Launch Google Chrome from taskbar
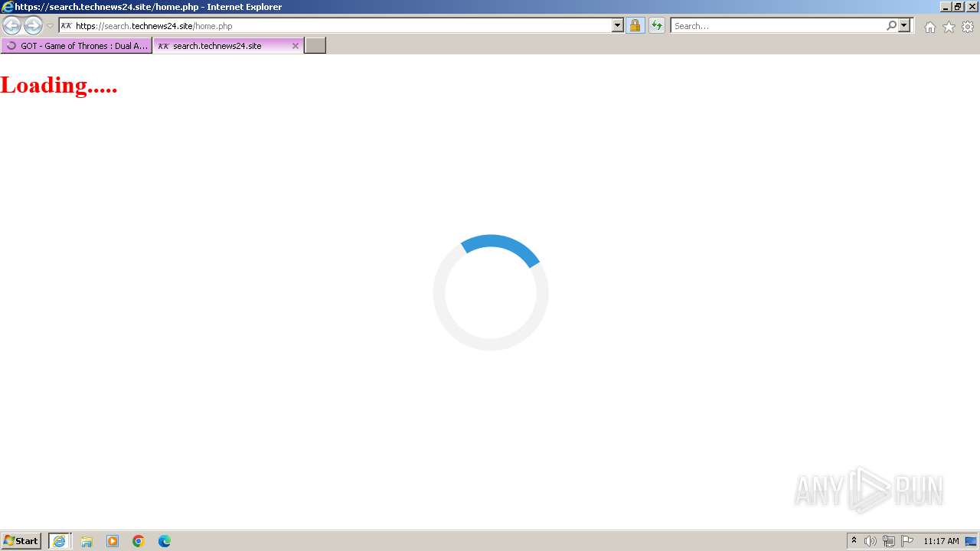The width and height of the screenshot is (980, 551). tap(139, 541)
